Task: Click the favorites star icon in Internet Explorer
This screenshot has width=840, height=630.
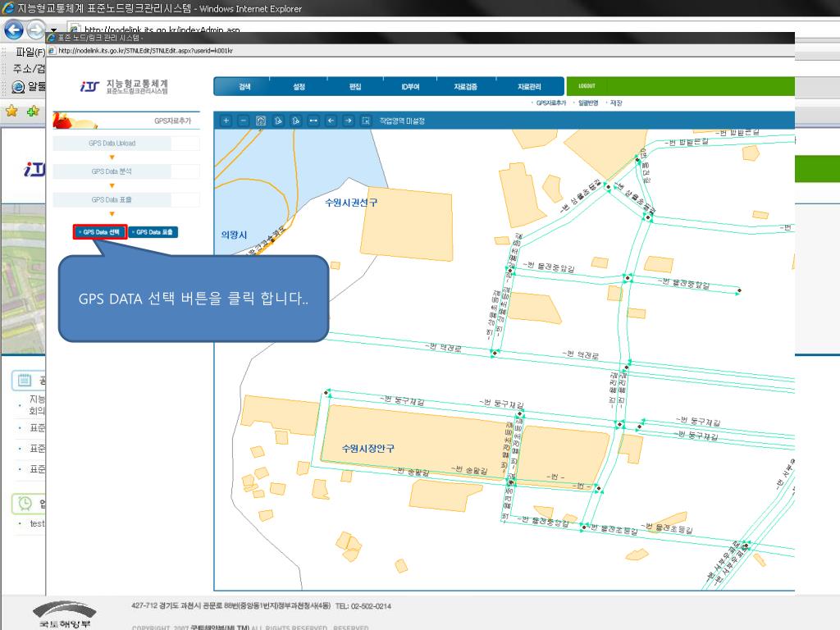Action: pos(11,112)
